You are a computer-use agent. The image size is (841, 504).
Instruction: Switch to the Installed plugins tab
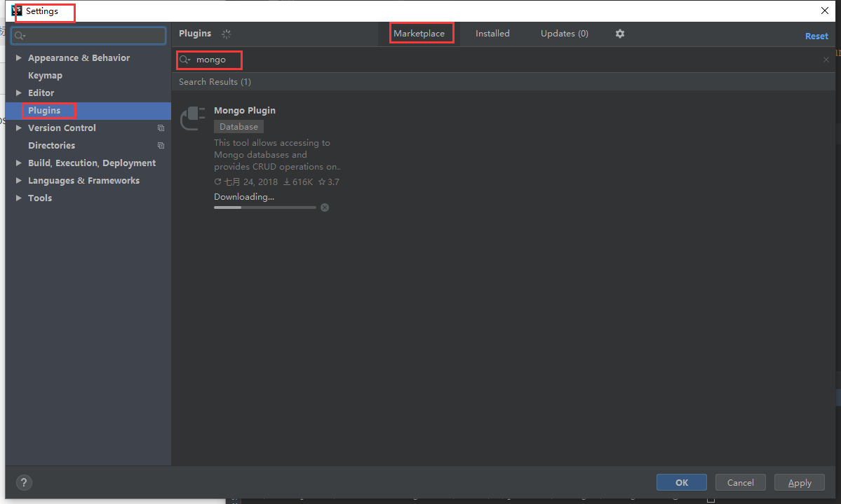492,33
